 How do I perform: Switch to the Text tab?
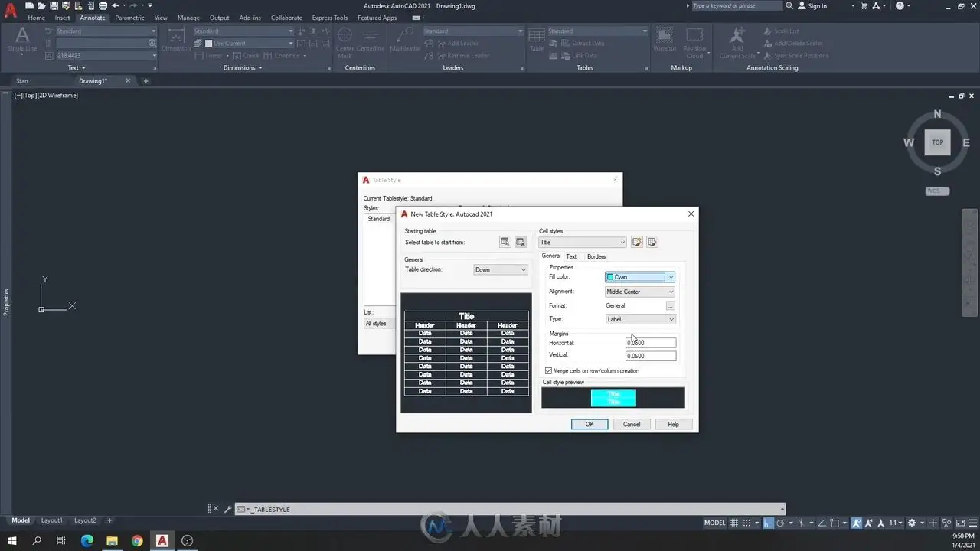(x=571, y=256)
